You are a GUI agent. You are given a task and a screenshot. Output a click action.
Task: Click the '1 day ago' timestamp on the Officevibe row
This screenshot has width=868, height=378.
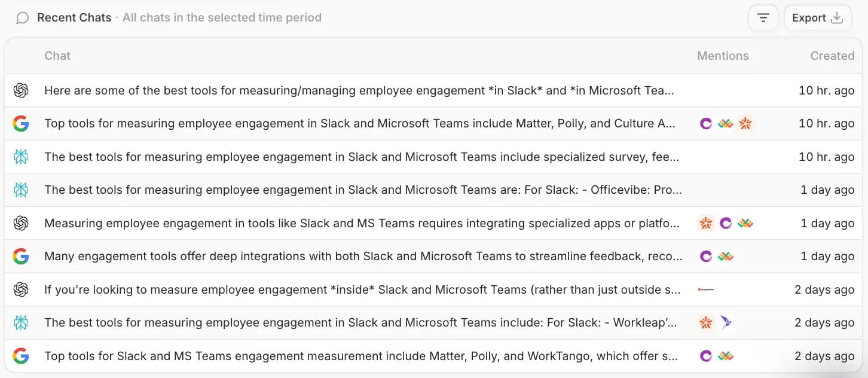point(827,190)
